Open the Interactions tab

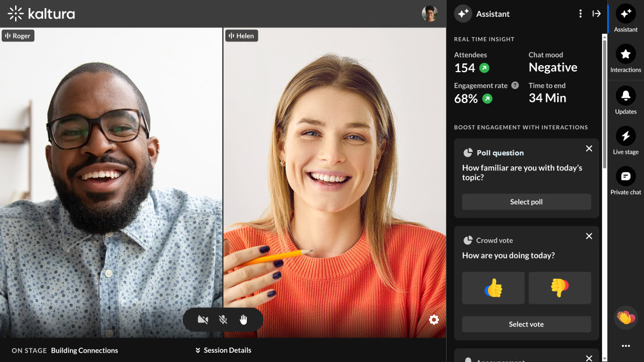click(625, 59)
